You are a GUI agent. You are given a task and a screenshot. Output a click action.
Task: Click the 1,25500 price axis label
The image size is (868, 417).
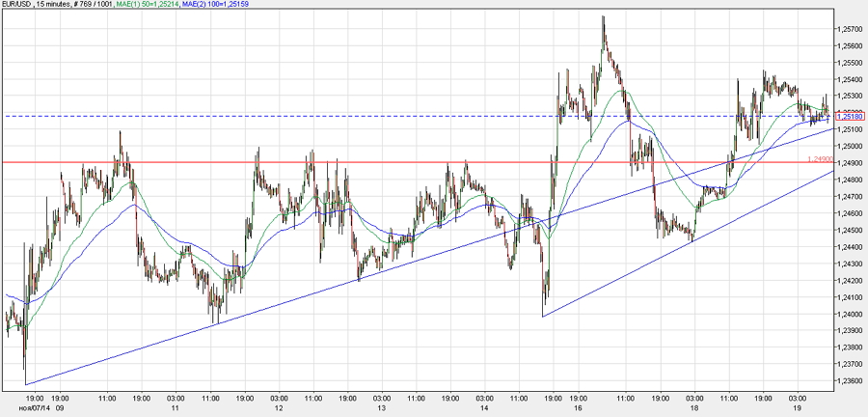pos(851,63)
